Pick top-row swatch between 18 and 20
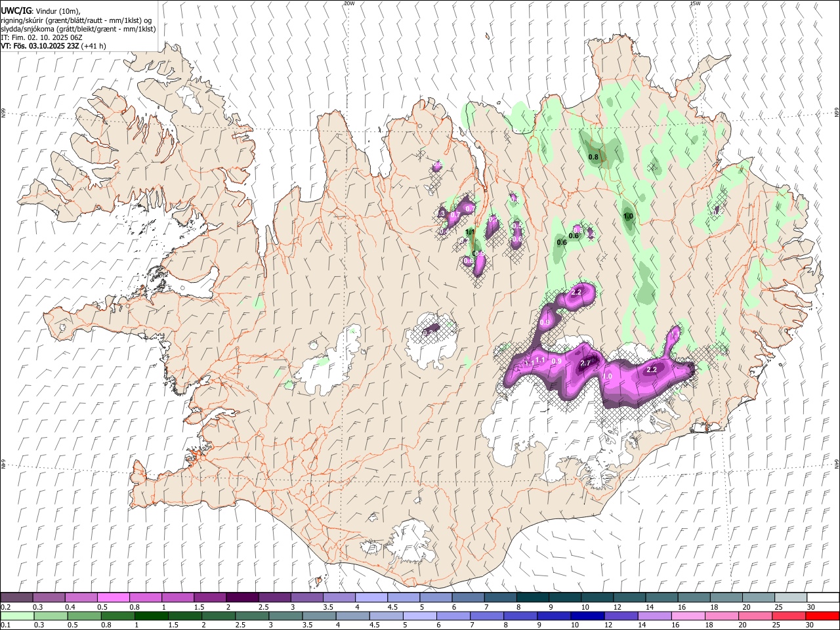This screenshot has height=630, width=840. pos(726,598)
